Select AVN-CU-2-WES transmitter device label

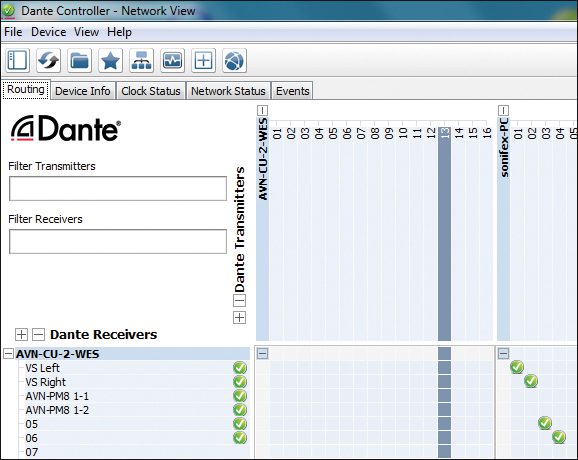coord(262,159)
